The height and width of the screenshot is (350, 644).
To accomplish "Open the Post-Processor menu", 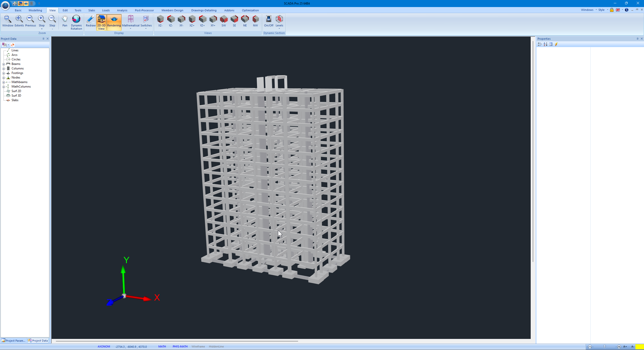I will [x=144, y=10].
